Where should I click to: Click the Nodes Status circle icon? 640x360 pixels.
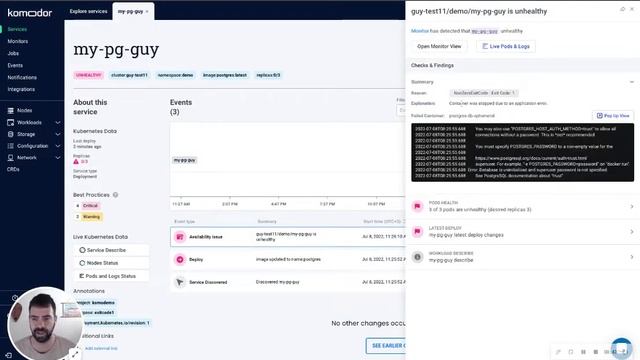coord(82,263)
